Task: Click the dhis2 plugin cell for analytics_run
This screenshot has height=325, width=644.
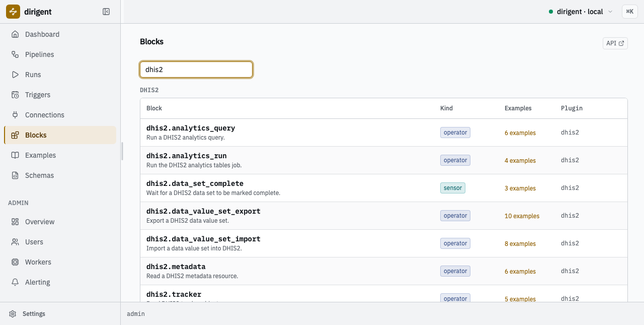Action: tap(570, 160)
